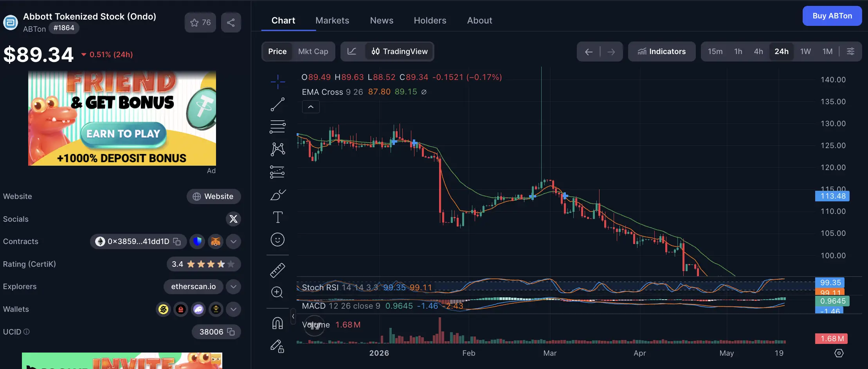Open the Markets tab
868x369 pixels.
coord(332,20)
